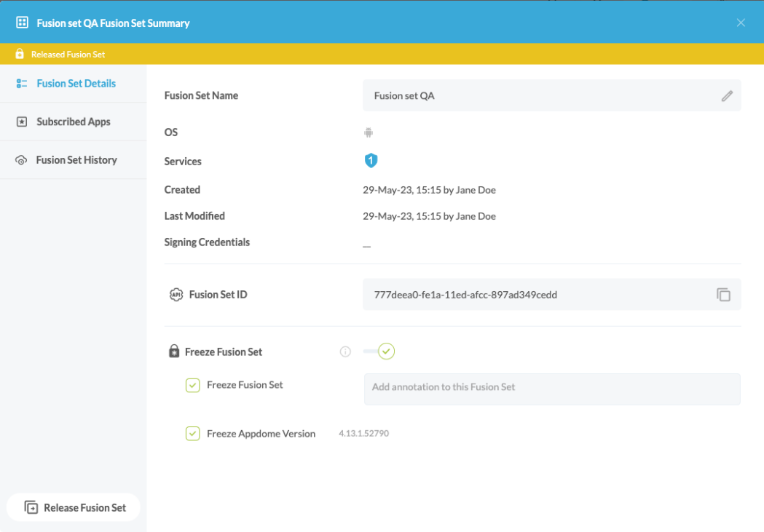Uncheck the Freeze Appdome Version checkbox

point(192,434)
